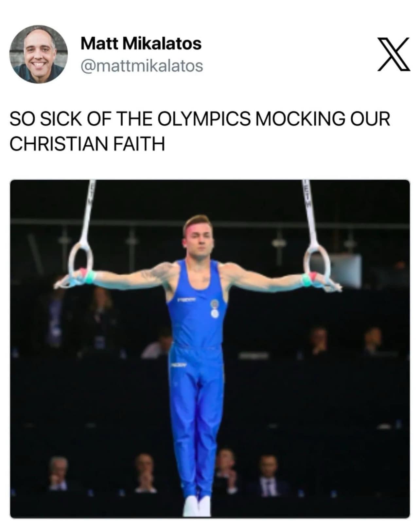
Task: Open the Matt Mikalatos display name
Action: 141,43
